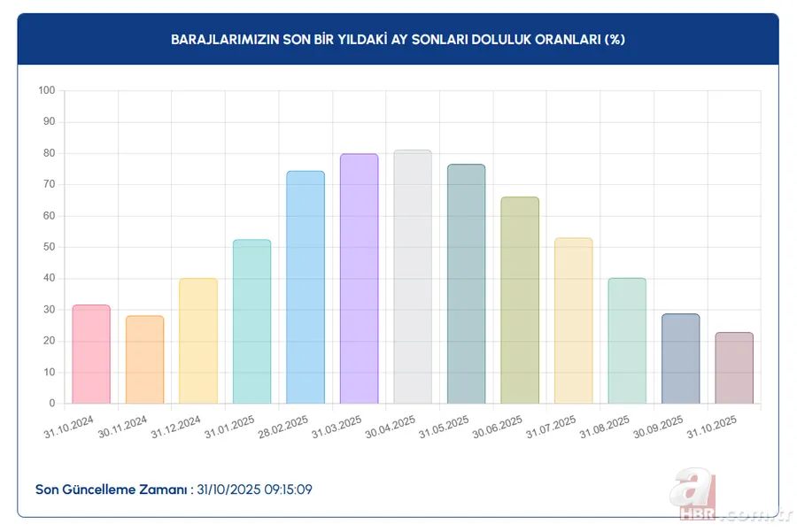
Task: Click the 30.09.2025 gray-blue bar
Action: click(x=680, y=359)
